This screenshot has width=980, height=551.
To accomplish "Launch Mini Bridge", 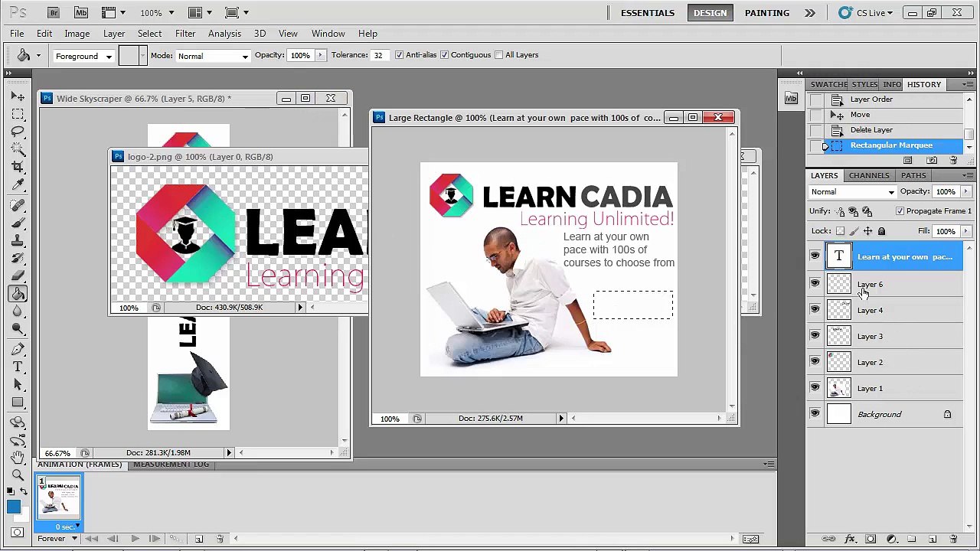I will (x=81, y=13).
